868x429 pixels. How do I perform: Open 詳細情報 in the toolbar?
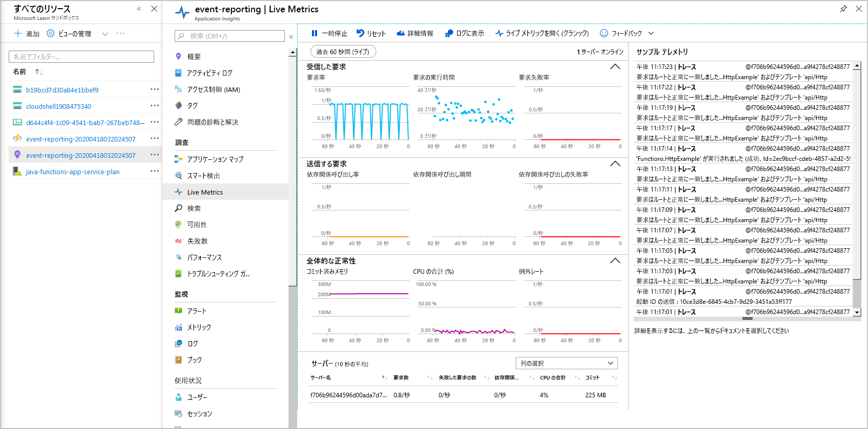pyautogui.click(x=415, y=33)
